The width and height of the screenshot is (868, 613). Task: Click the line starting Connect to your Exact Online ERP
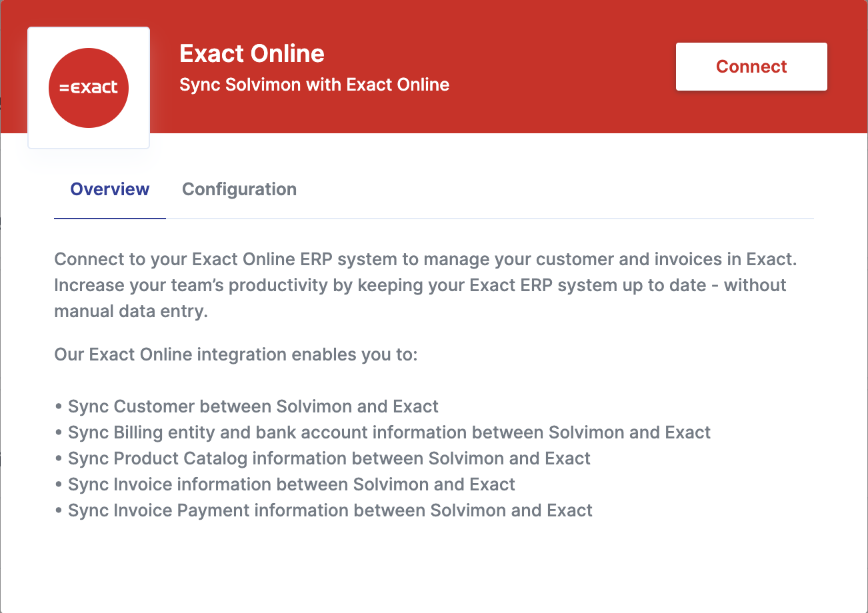point(425,259)
